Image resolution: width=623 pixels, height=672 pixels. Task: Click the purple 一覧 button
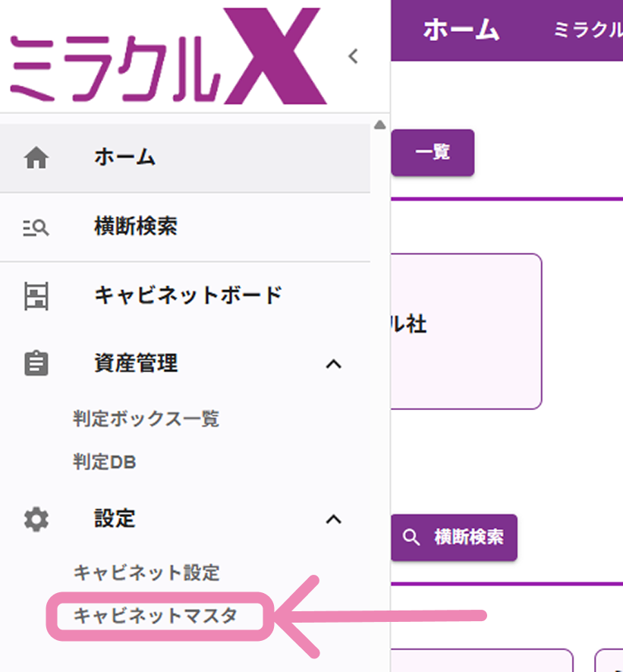click(433, 152)
